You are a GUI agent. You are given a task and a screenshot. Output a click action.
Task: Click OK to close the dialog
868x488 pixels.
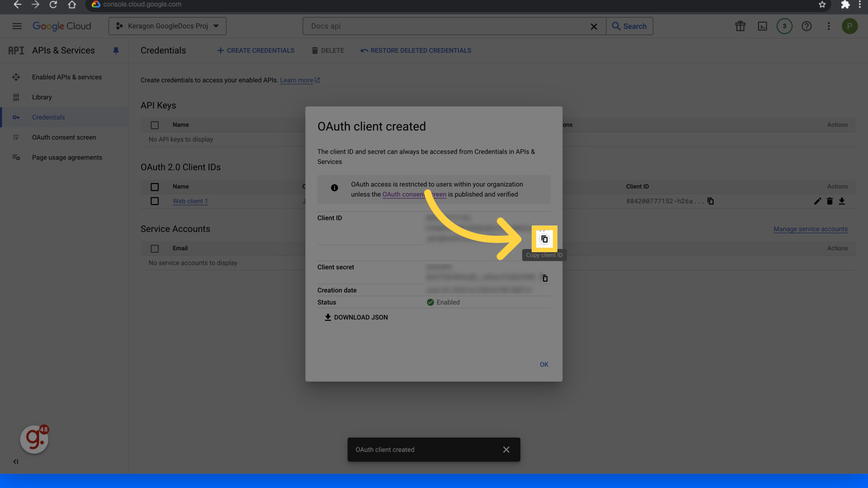click(544, 365)
